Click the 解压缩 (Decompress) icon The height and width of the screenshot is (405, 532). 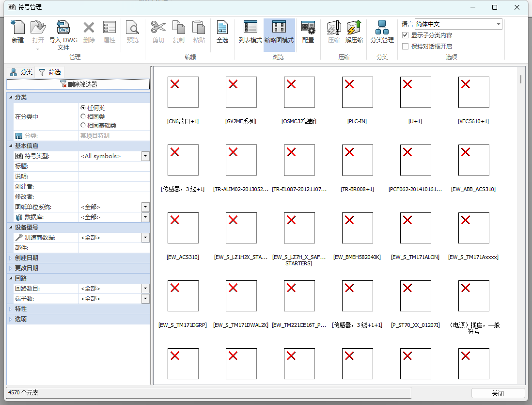pos(354,28)
